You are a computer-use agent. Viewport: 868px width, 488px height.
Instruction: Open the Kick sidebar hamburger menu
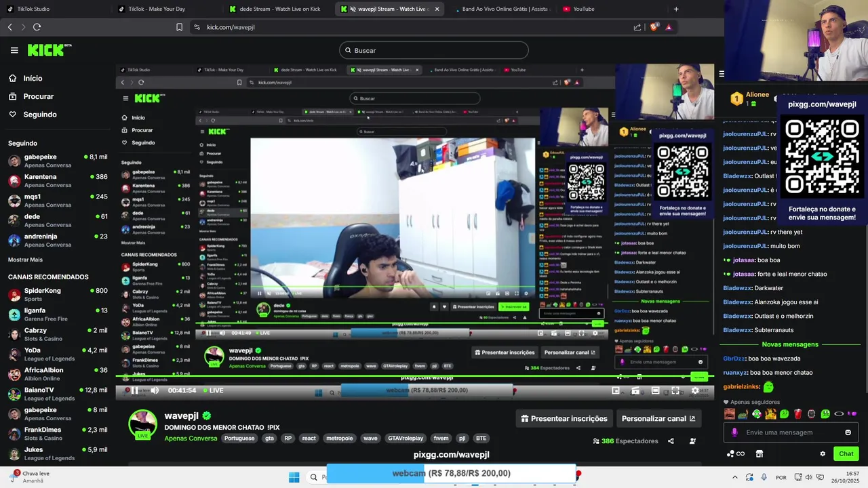(x=14, y=50)
